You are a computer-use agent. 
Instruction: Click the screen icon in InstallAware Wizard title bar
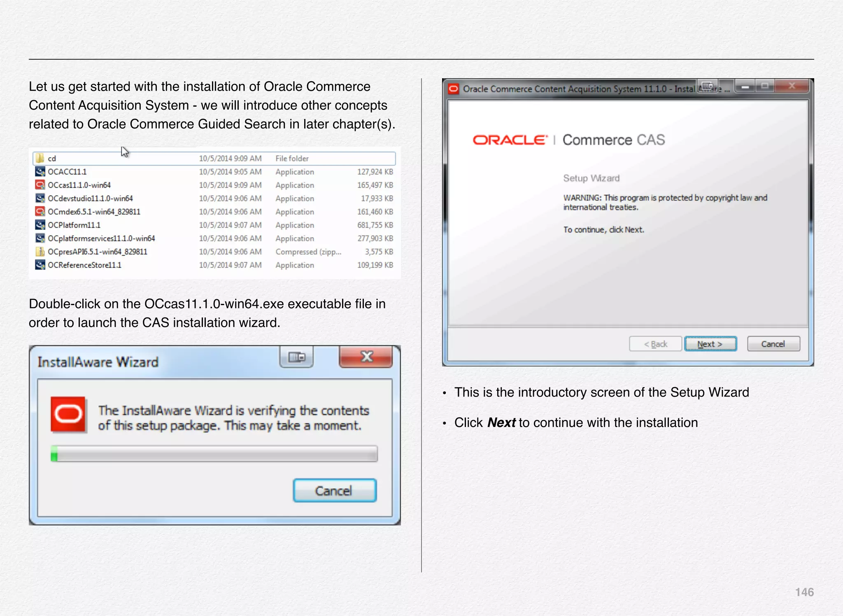[x=297, y=357]
